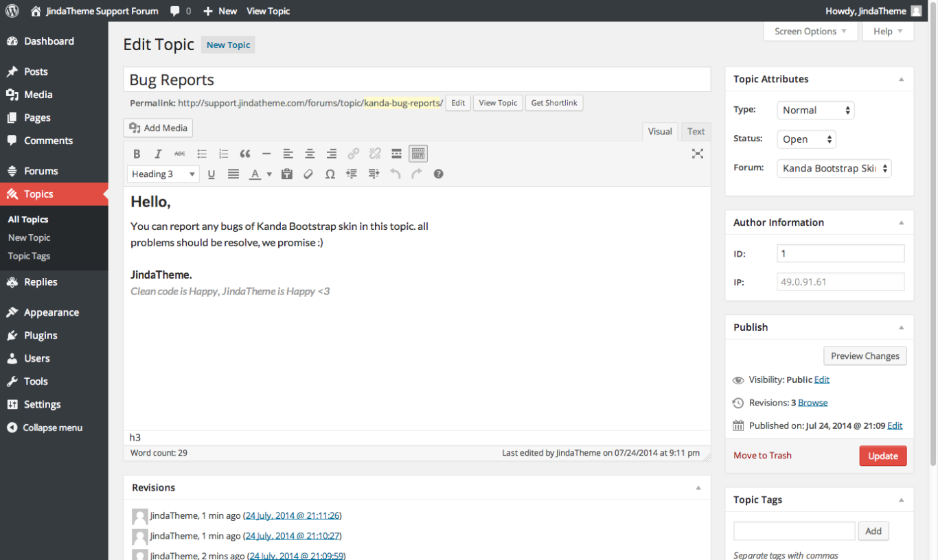
Task: Open the topic Type dropdown
Action: click(x=816, y=110)
